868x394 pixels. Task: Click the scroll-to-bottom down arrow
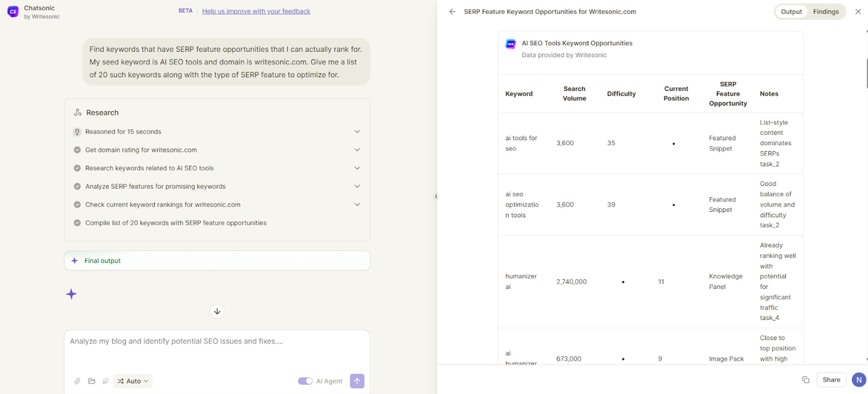[217, 311]
